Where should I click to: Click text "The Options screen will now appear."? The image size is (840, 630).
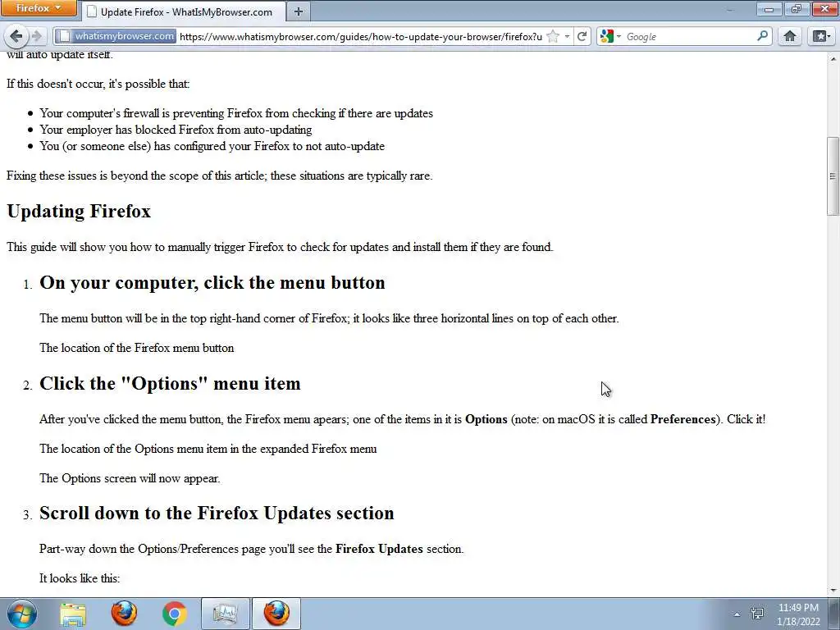[x=130, y=478]
